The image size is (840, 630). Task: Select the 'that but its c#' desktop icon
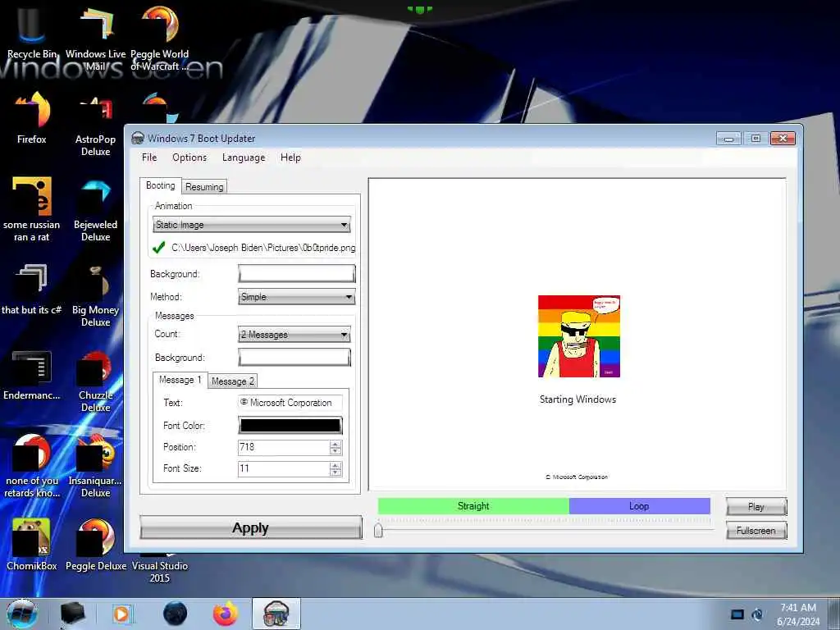[x=32, y=290]
